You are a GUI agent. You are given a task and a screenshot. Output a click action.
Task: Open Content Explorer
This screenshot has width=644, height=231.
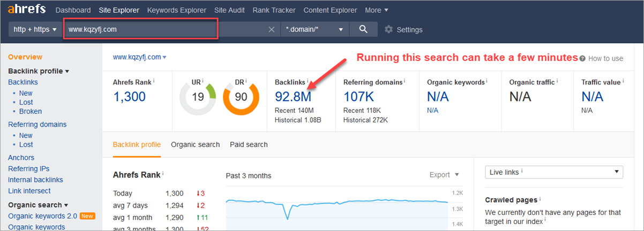coord(330,10)
